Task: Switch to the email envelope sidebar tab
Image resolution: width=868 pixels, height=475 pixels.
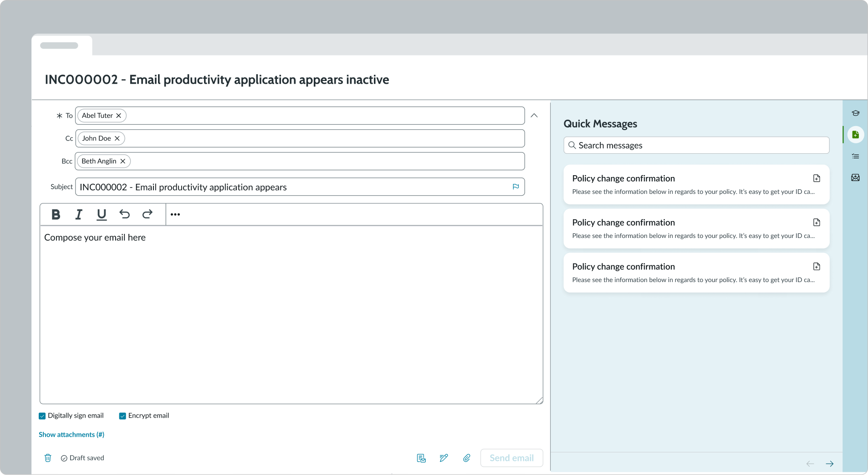Action: click(855, 177)
